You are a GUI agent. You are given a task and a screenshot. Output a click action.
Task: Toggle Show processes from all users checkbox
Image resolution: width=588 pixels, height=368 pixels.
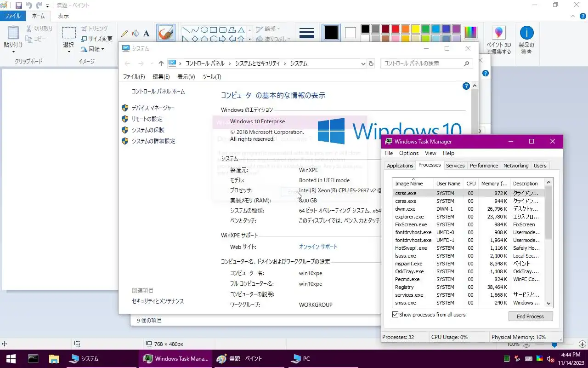pyautogui.click(x=395, y=315)
